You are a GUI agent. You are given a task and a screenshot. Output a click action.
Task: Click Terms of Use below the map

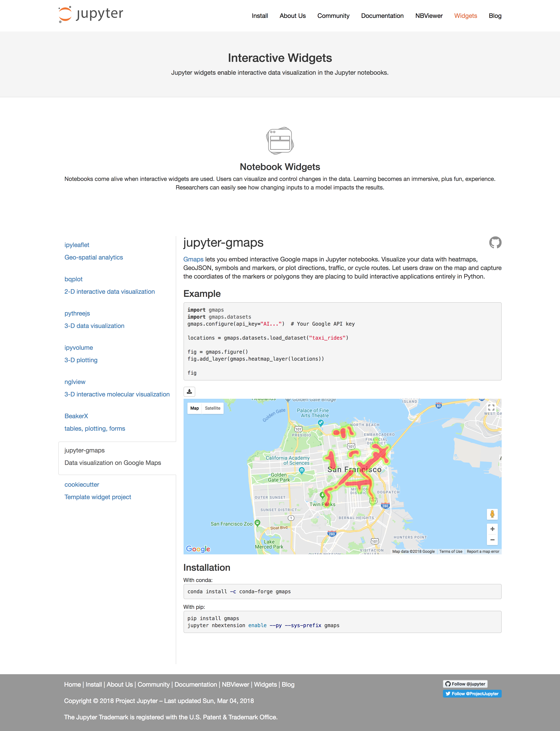451,551
